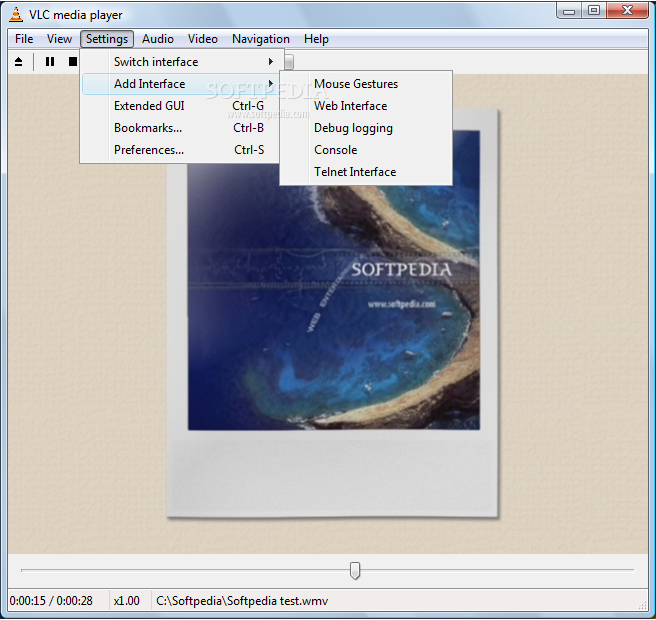This screenshot has height=620, width=656.
Task: Click the playback speed x1.00 in the status bar
Action: 126,601
